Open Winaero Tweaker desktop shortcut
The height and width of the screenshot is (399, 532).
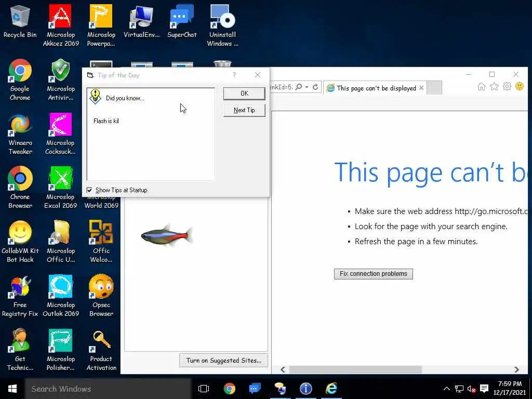pos(20,134)
